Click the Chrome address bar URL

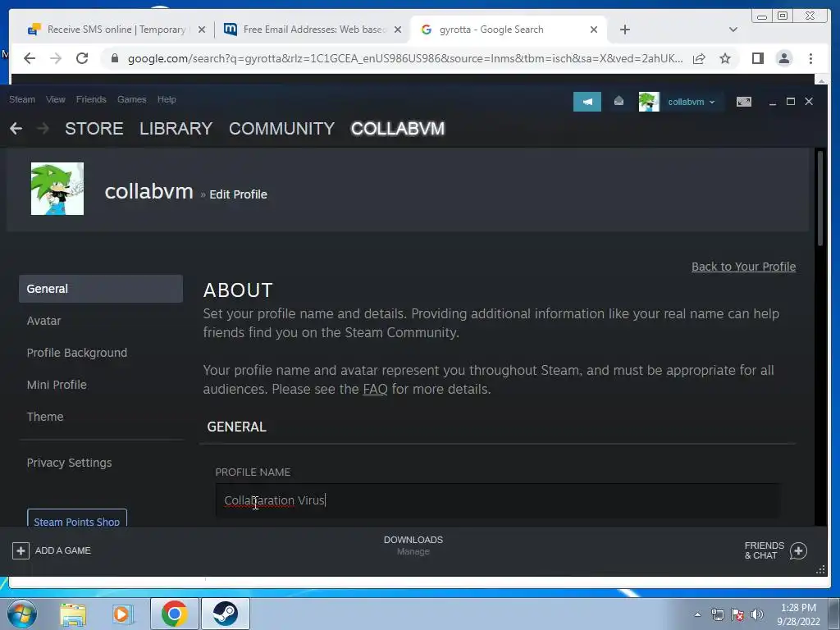405,58
